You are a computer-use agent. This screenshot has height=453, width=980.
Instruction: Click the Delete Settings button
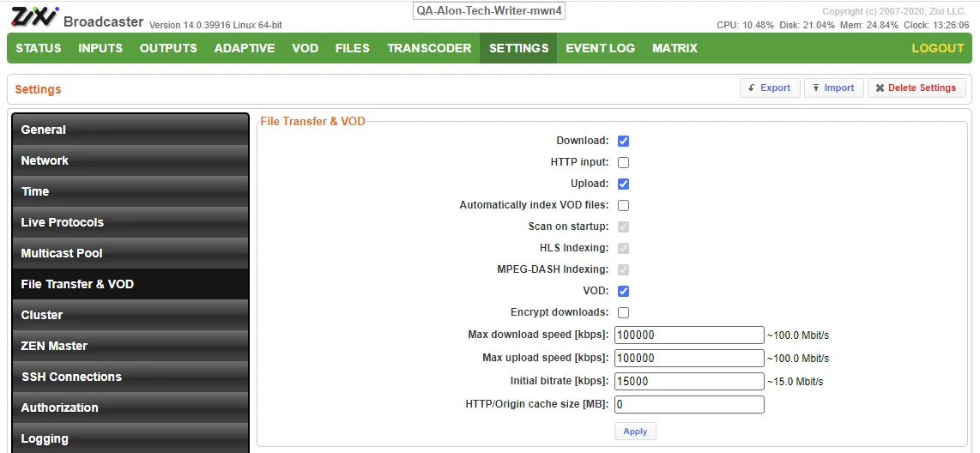(x=916, y=88)
